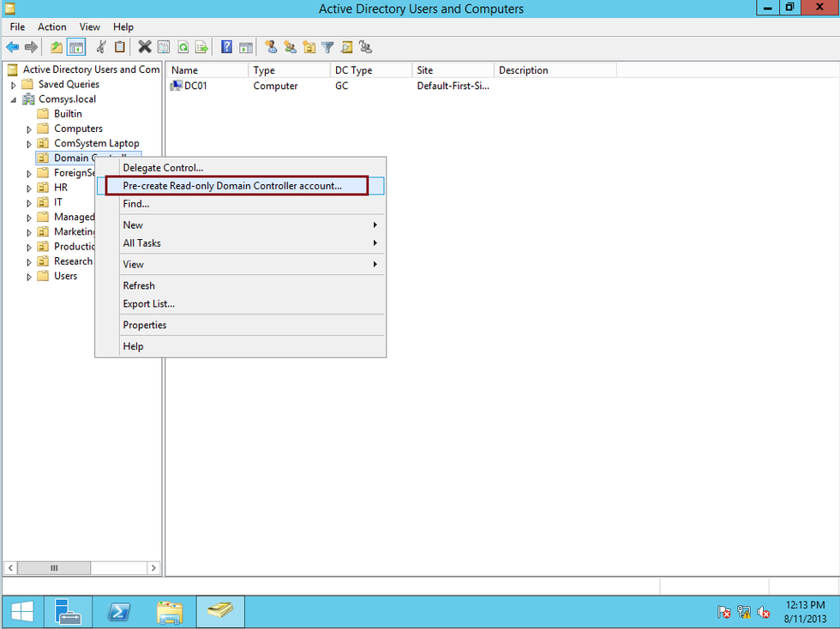This screenshot has width=840, height=629.
Task: Open Properties via the toolbar sheet icon
Action: 164,47
